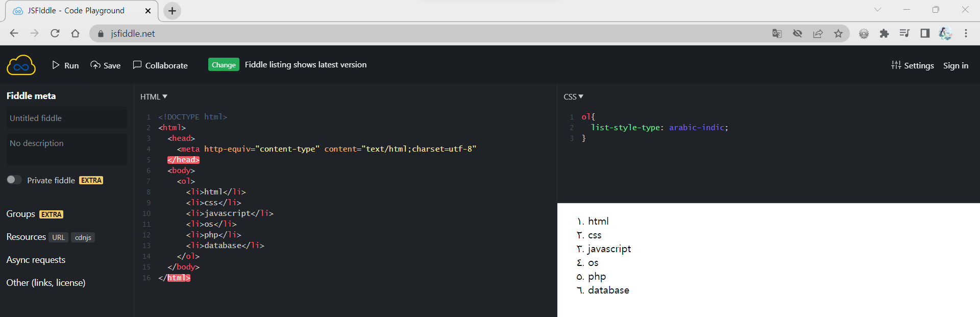Open the Groups section

[x=20, y=214]
